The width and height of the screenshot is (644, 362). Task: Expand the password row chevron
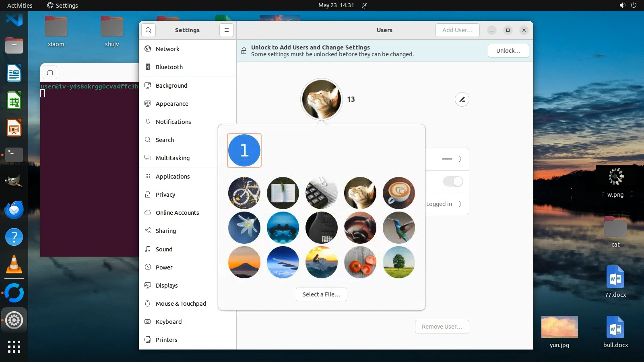(x=460, y=159)
